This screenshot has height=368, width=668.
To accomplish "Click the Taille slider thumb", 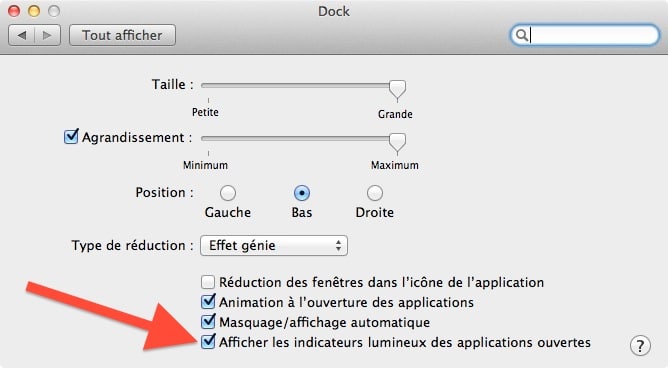I will [x=397, y=90].
